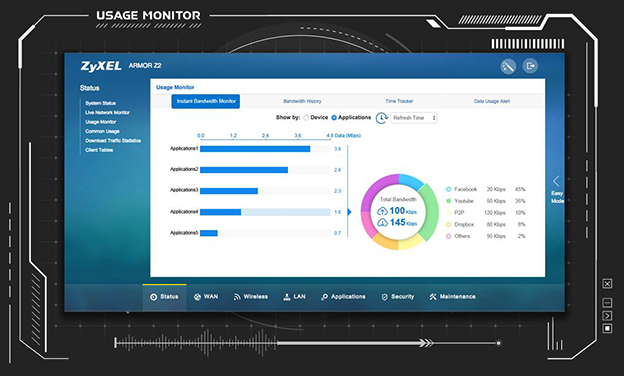Image resolution: width=624 pixels, height=376 pixels.
Task: Open Download Traffic Statistics link
Action: (x=113, y=140)
